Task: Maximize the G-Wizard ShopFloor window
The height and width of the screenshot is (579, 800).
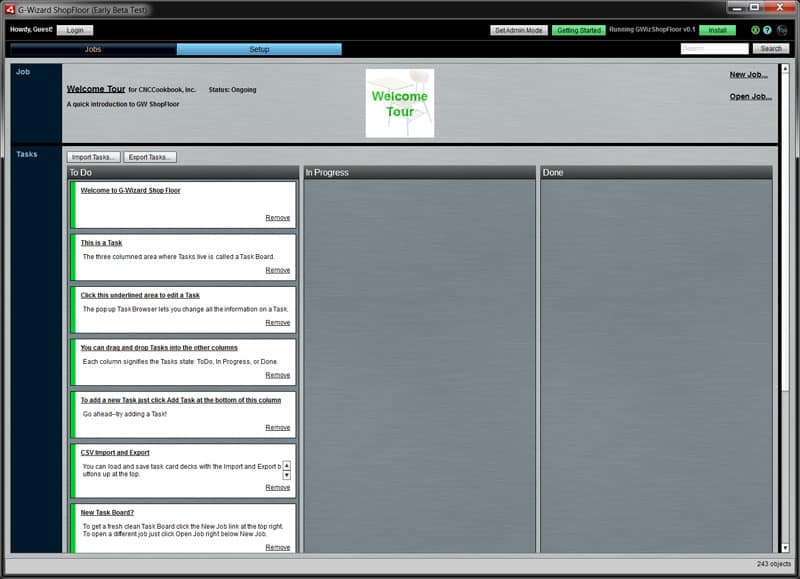Action: point(755,7)
